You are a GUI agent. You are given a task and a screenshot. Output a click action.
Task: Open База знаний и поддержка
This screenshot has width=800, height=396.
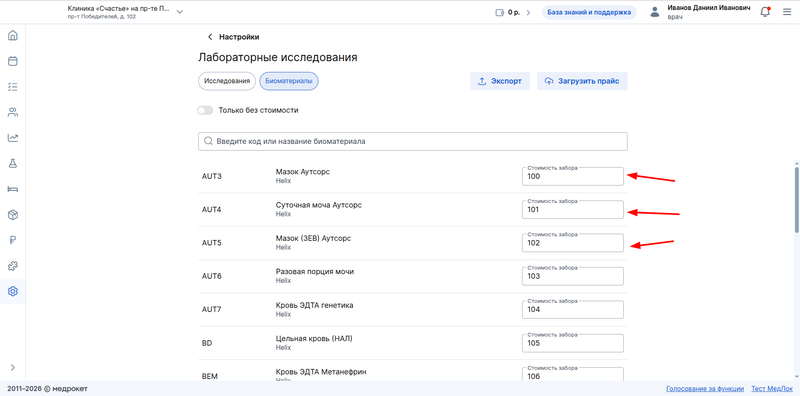coord(589,13)
